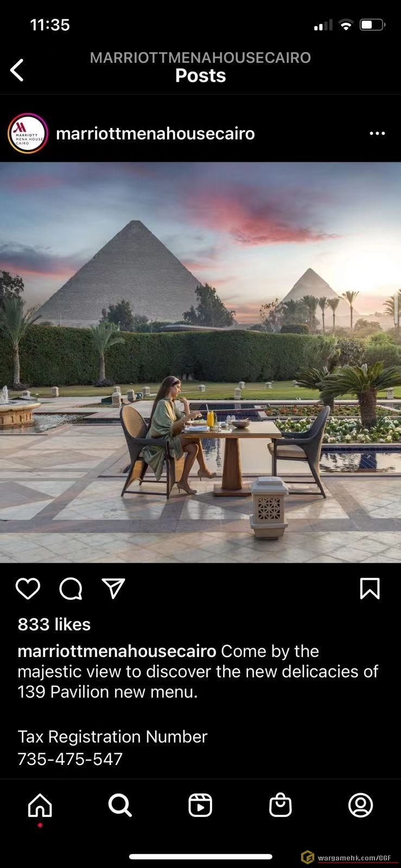
Task: View Marriott Mena House profile picture story
Action: pyautogui.click(x=28, y=133)
